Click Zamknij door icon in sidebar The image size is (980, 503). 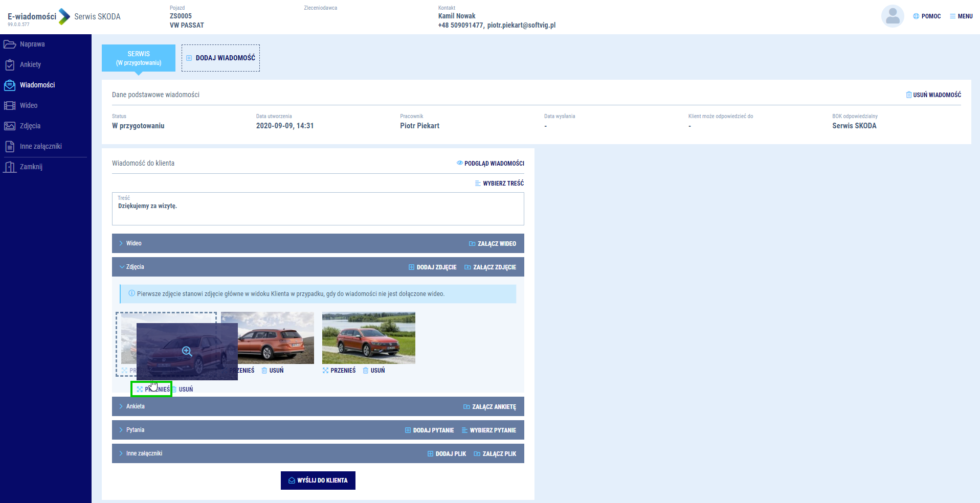pos(10,167)
